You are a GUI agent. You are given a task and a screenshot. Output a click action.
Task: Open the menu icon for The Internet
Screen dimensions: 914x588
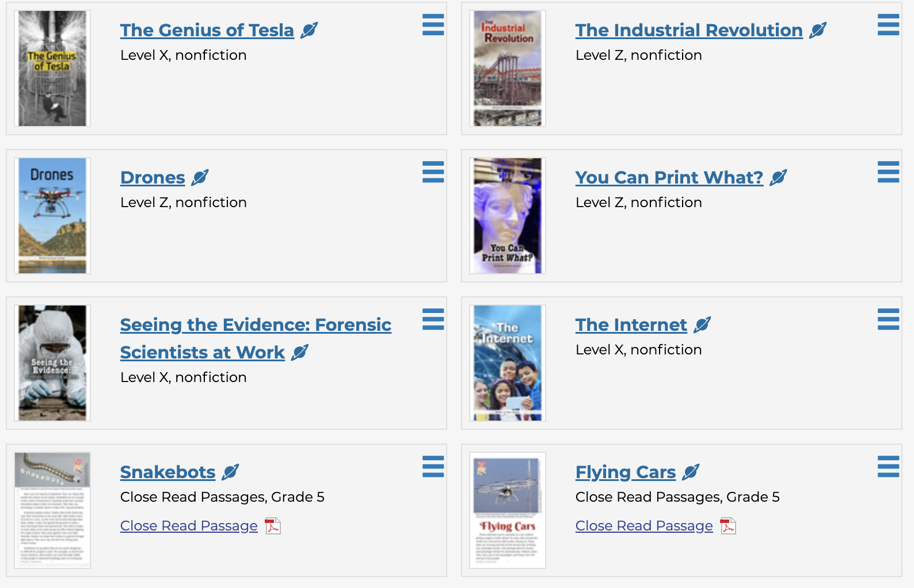888,319
